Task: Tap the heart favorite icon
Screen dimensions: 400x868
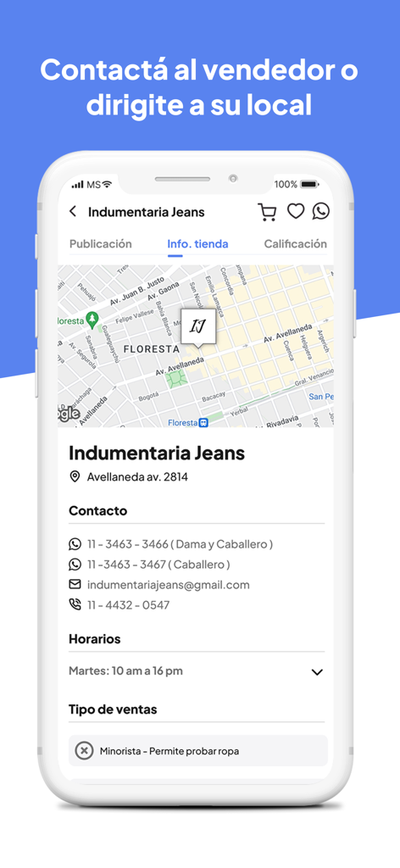Action: 296,211
